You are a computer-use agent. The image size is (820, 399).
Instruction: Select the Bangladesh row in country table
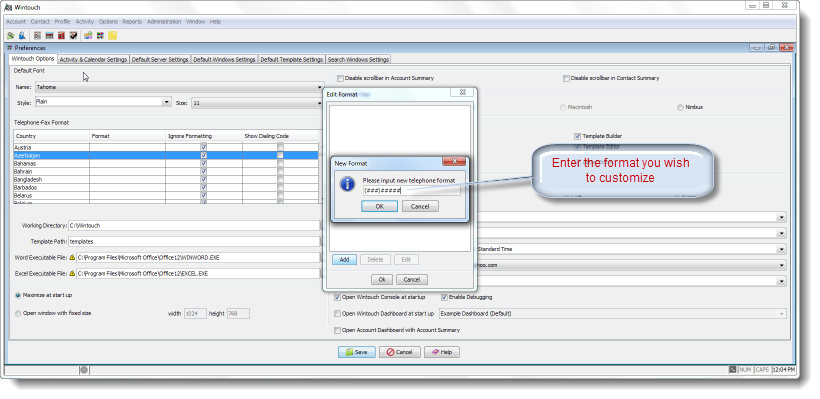tap(166, 179)
